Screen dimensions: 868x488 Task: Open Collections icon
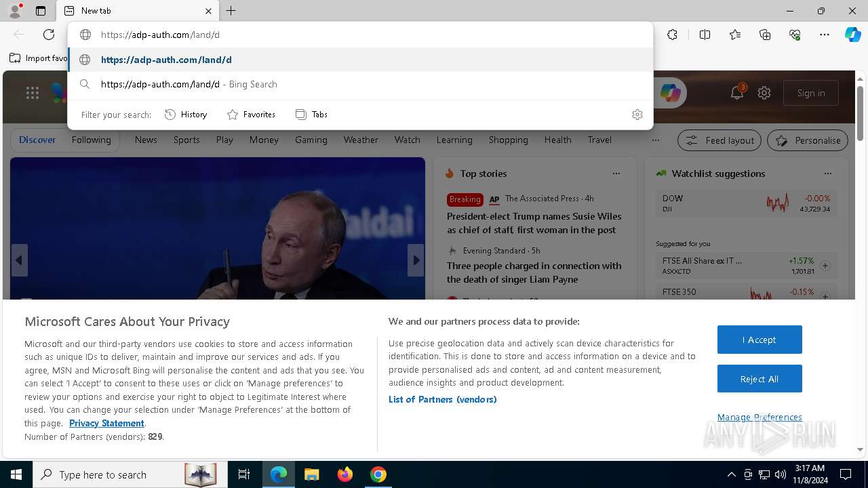[x=765, y=35]
